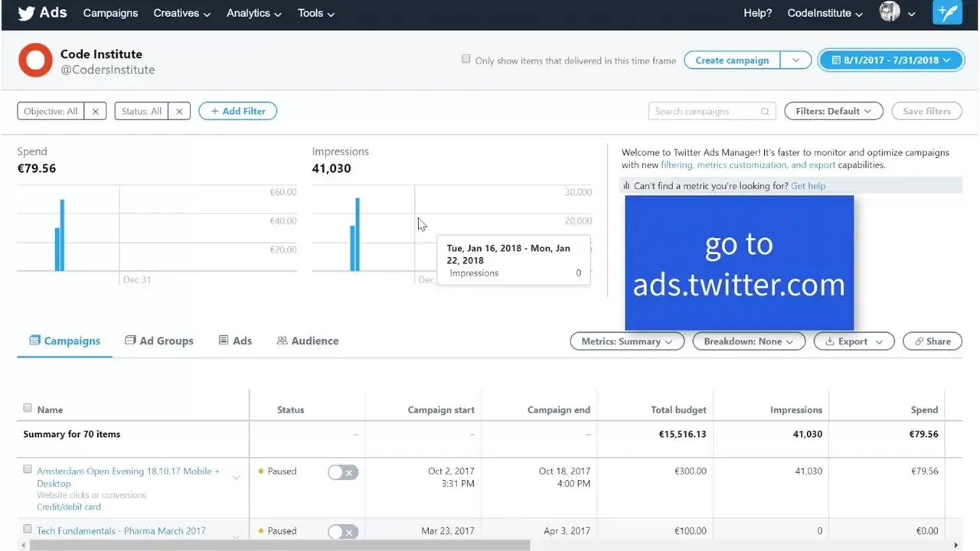Toggle the Amsterdam Open Evening campaign status switch
980x551 pixels.
[342, 472]
